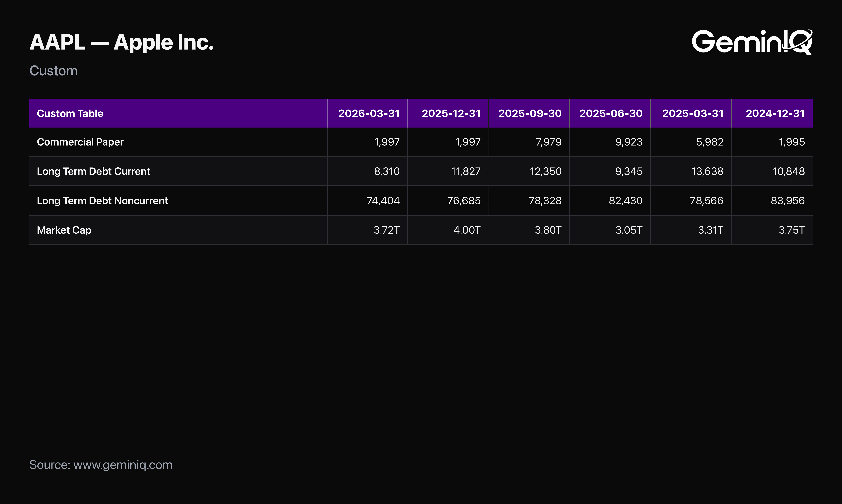Click Commercial Paper value 5,982
Image resolution: width=842 pixels, height=504 pixels.
click(710, 142)
